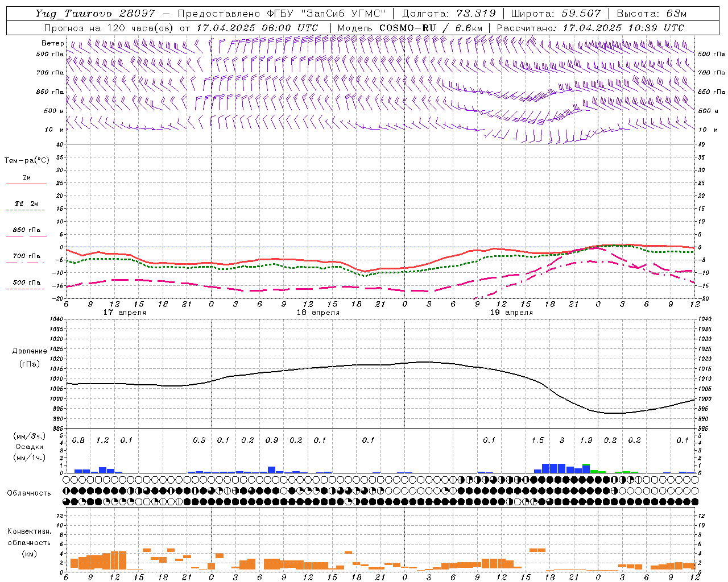Screen dimensions: 728x582
Task: Click the 2м temperature legend entry
Action: coord(27,178)
